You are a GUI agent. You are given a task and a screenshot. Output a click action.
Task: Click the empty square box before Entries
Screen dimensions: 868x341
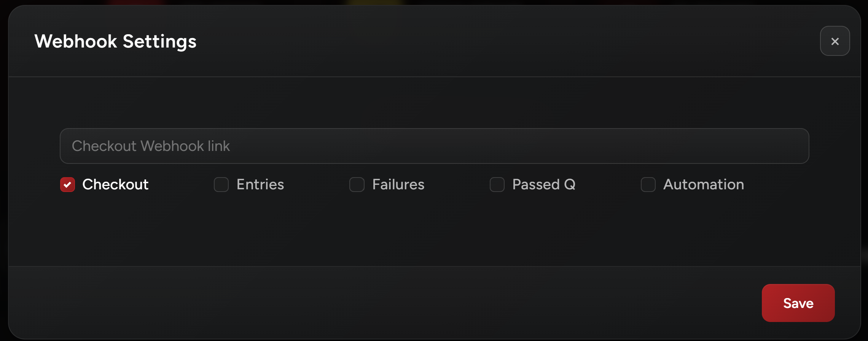[221, 185]
